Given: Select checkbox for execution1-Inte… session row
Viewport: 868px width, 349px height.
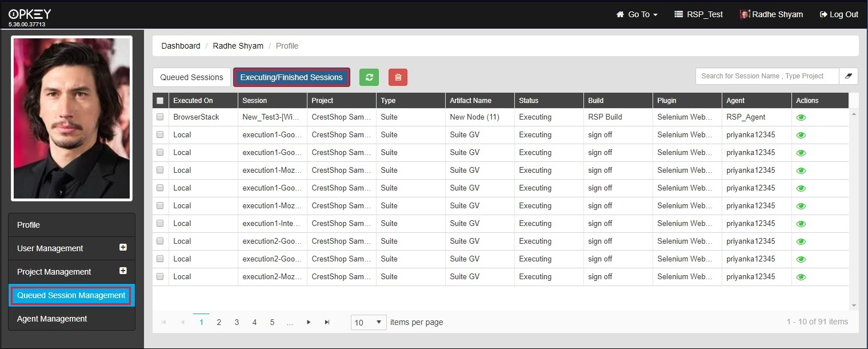Looking at the screenshot, I should [x=160, y=223].
